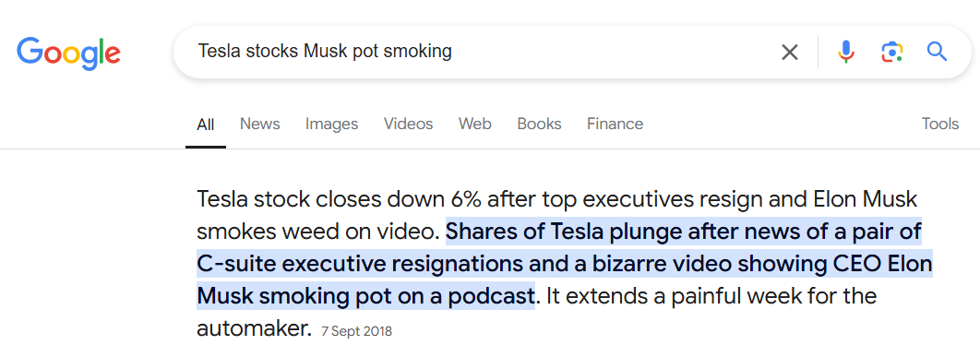Click the blue magnifying glass search icon

(937, 52)
